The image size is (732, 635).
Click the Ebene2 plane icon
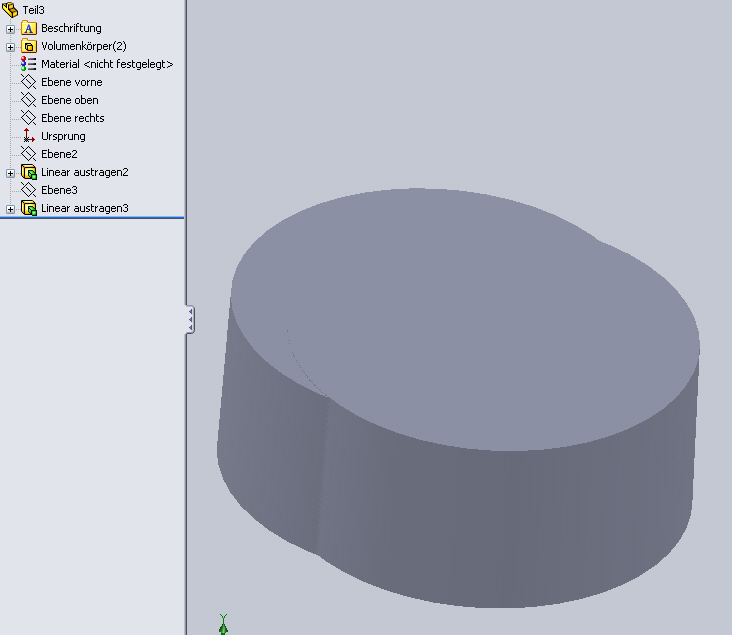(x=28, y=154)
